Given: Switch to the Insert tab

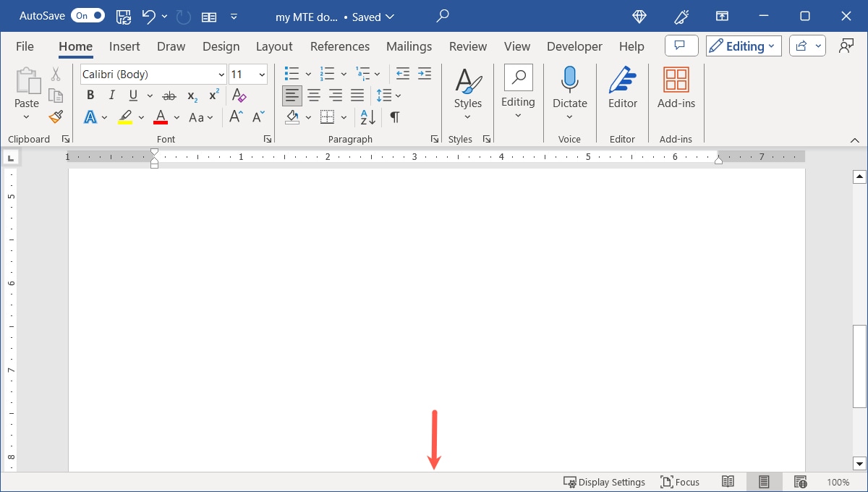Looking at the screenshot, I should coord(124,46).
